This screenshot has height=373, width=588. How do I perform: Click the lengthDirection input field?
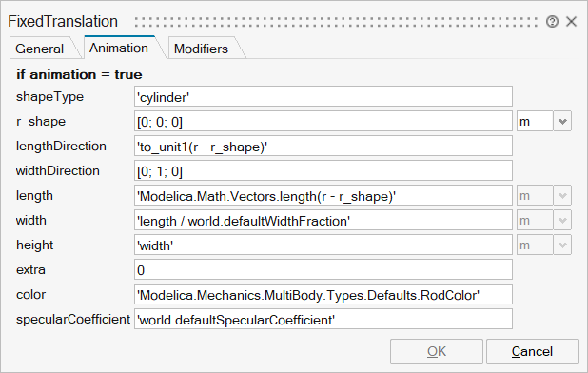pos(323,147)
